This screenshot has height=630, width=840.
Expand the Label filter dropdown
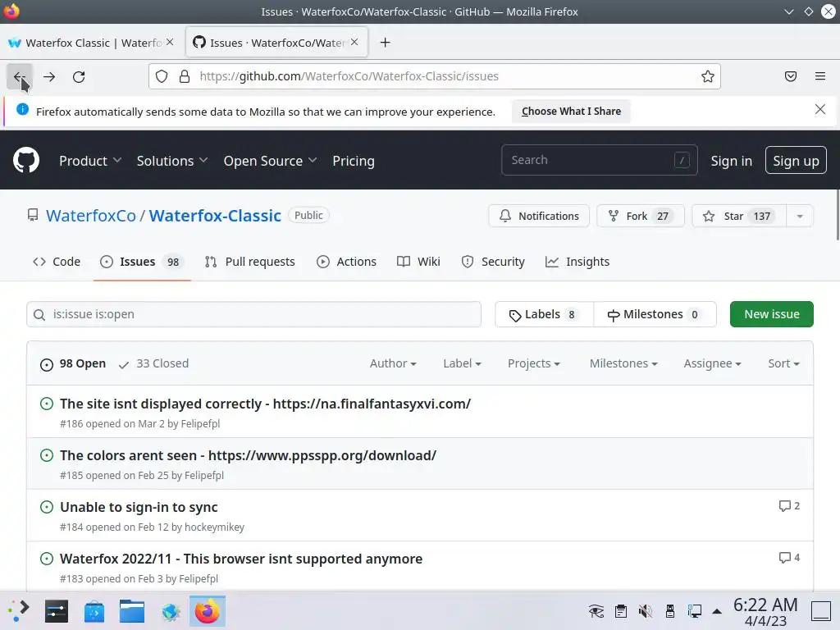click(x=462, y=363)
